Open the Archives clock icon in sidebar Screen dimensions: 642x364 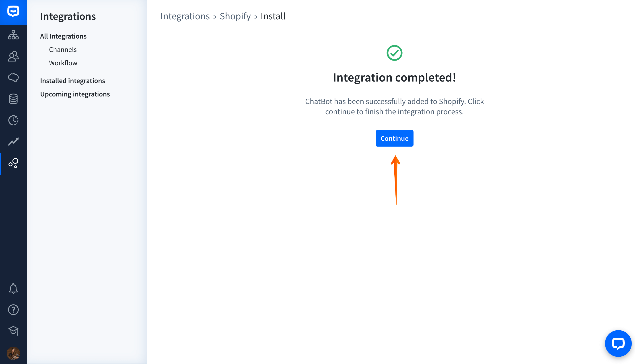[13, 120]
